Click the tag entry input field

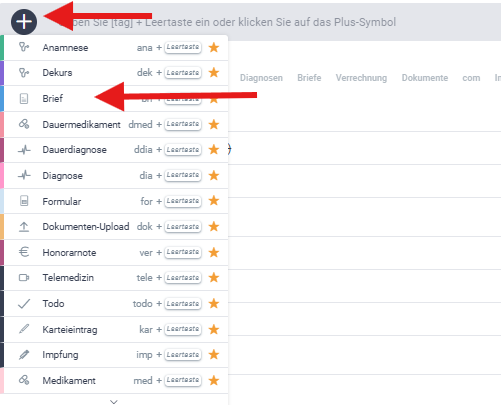point(267,22)
